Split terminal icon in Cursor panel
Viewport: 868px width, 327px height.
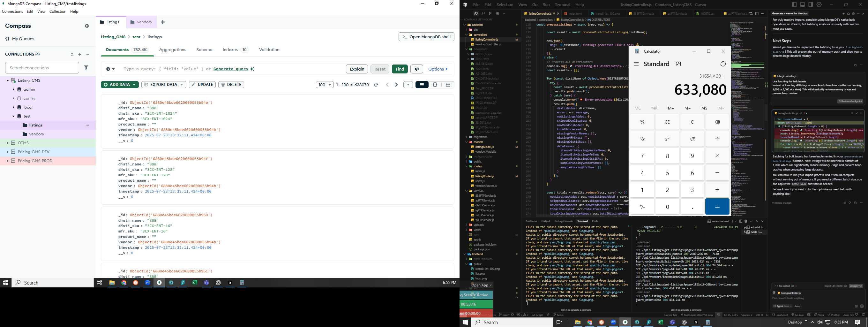pyautogui.click(x=741, y=221)
